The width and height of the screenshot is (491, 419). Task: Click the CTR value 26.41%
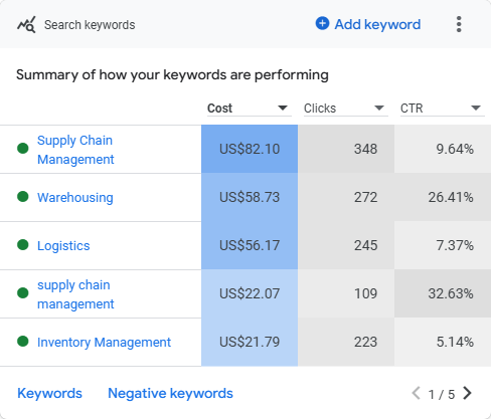[x=451, y=197]
